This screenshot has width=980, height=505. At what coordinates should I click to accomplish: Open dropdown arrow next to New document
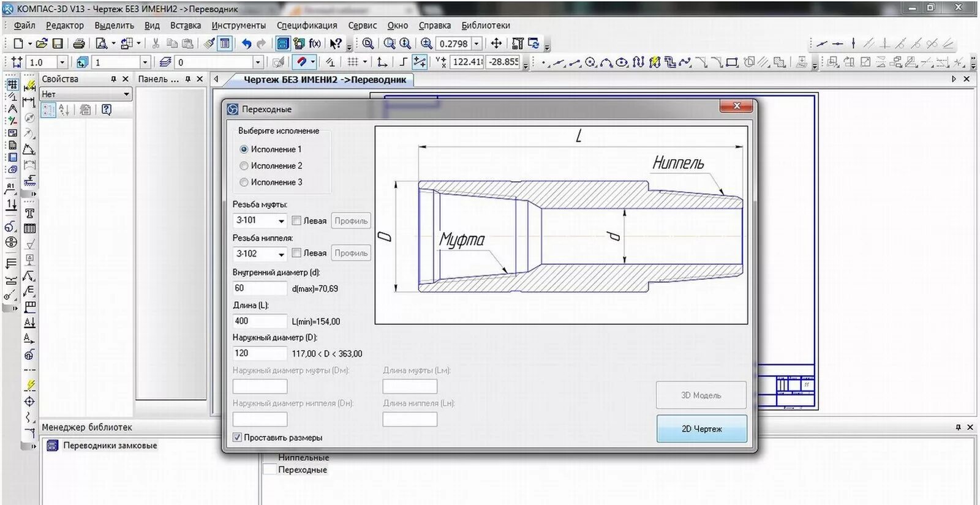[29, 43]
